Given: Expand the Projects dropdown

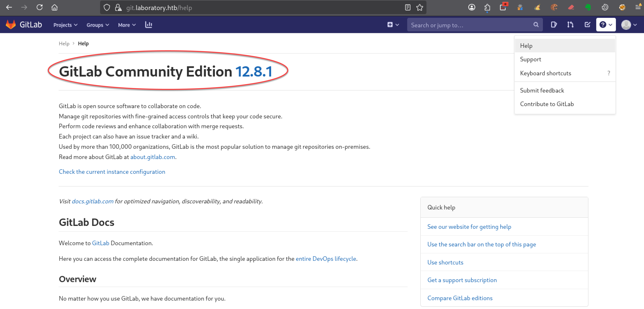Looking at the screenshot, I should click(65, 25).
